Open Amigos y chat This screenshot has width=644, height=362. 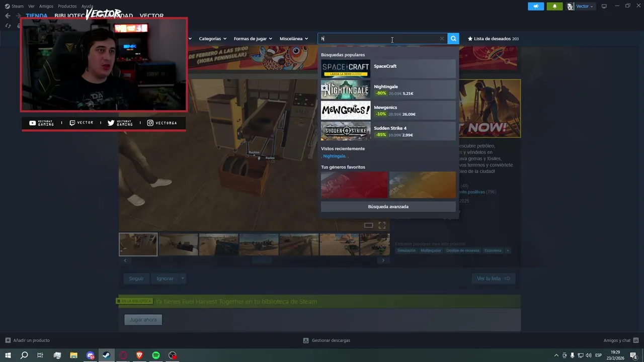pos(620,340)
